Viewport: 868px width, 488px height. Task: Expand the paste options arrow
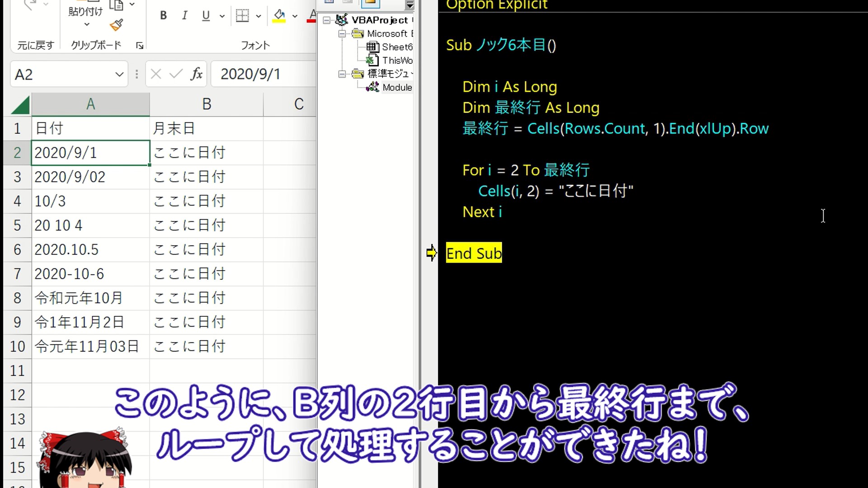click(x=87, y=24)
